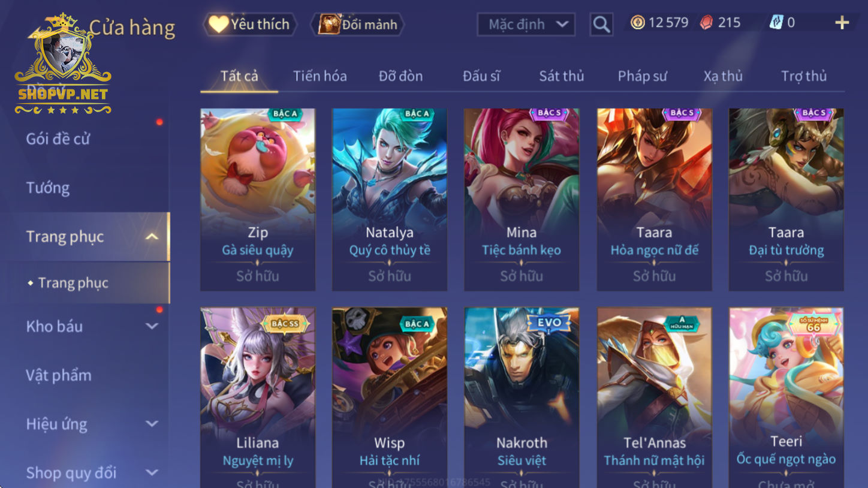Tap the red ruby gem icon
Viewport: 868px width, 488px height.
click(707, 23)
